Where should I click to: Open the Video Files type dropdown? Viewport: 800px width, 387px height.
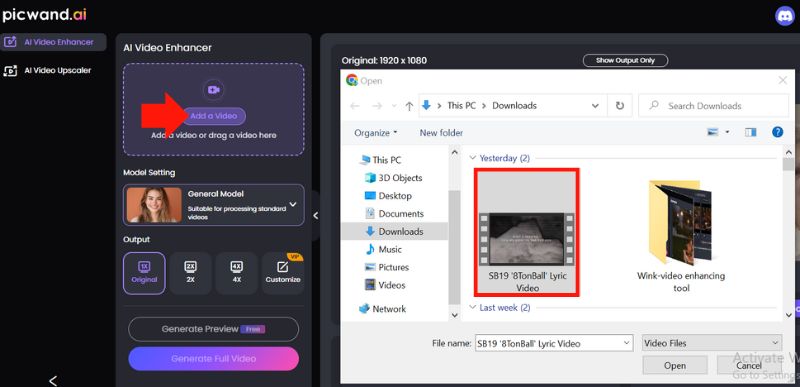click(712, 343)
